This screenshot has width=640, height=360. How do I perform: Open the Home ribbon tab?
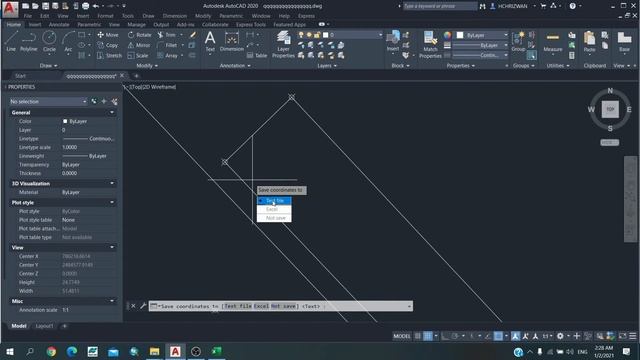point(13,24)
